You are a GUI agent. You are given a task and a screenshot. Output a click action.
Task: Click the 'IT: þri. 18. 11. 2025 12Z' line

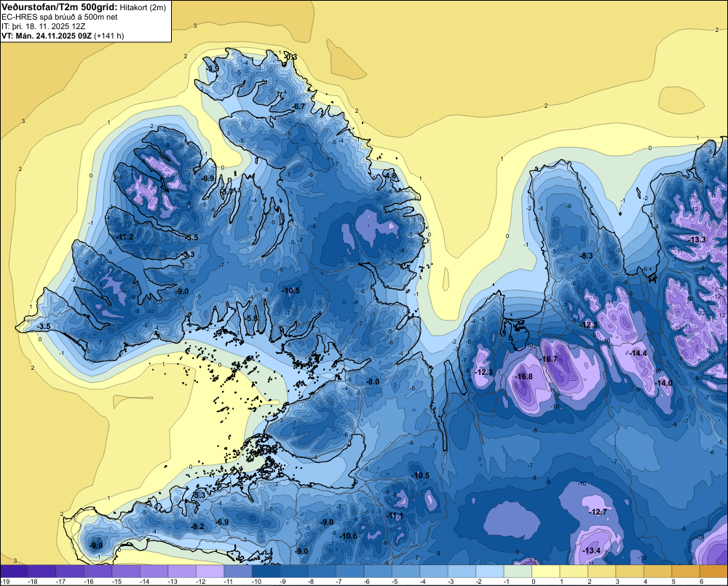pyautogui.click(x=43, y=26)
